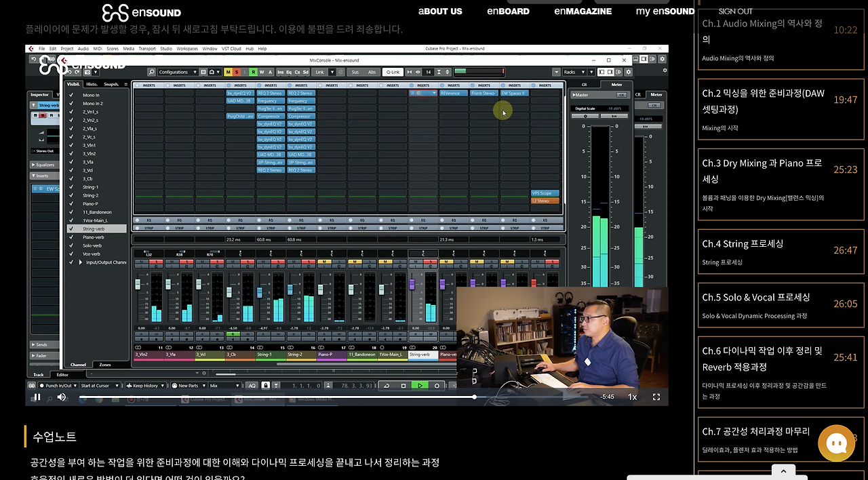Click the transport Stop button in Cubase
The image size is (868, 480).
pyautogui.click(x=403, y=386)
